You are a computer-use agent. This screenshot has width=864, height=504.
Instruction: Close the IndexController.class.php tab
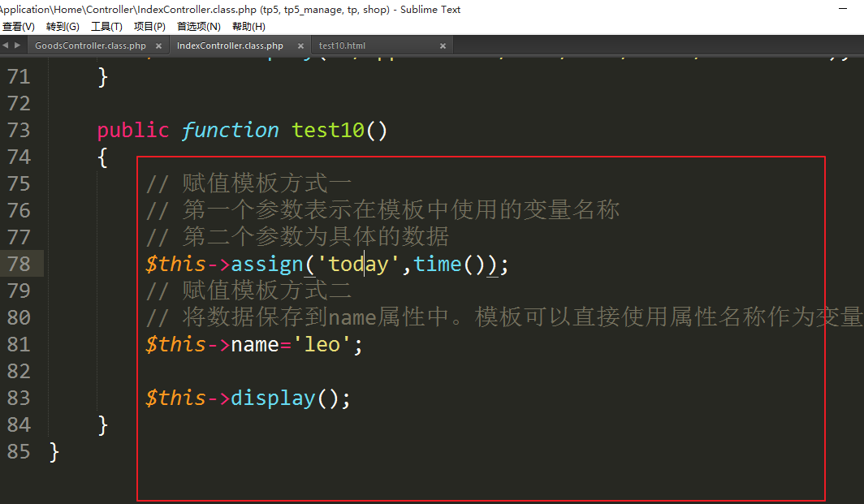coord(300,46)
